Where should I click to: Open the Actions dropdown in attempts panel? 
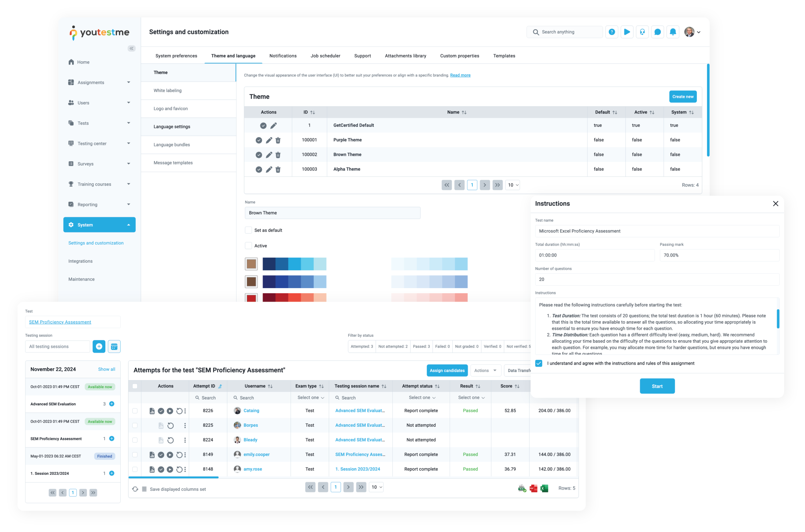tap(485, 370)
